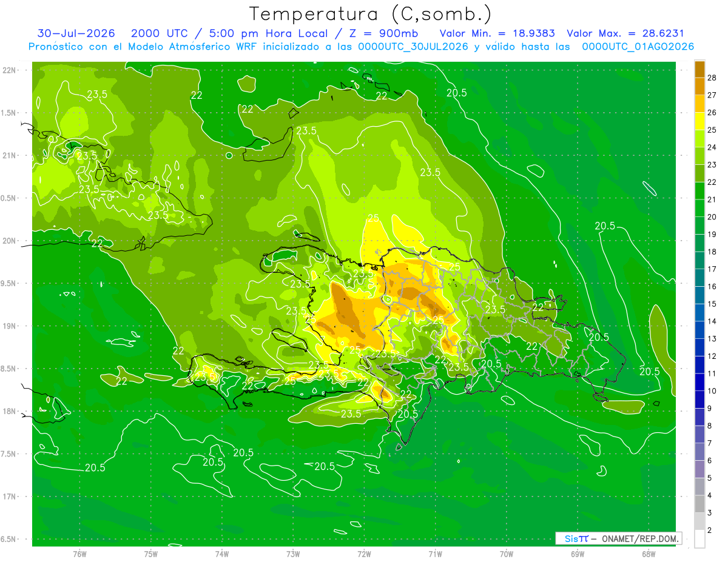Click '0000UTC_01AGO2026' valid-until time text
Viewport: 728px width, 562px height.
click(x=638, y=47)
